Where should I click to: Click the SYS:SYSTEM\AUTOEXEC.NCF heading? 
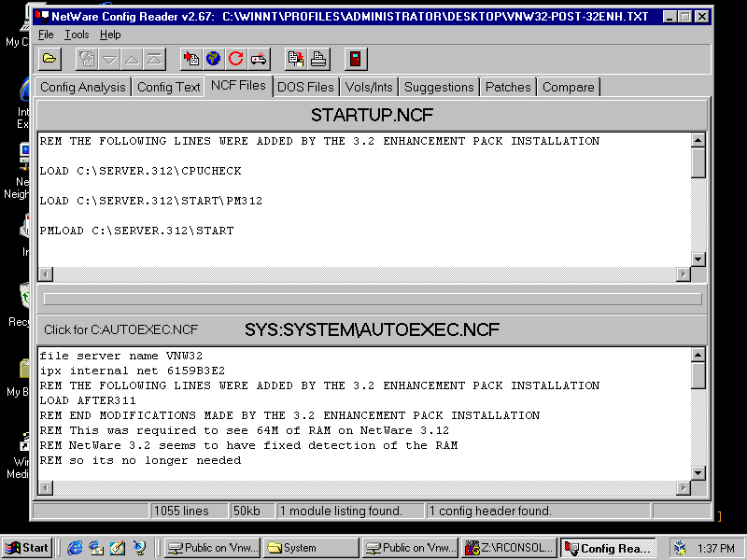pos(372,329)
